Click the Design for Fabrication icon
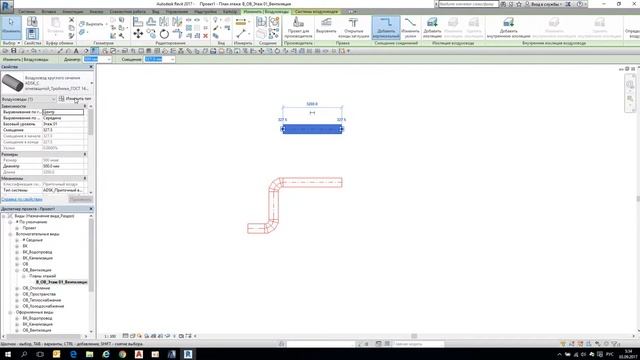This screenshot has width=640, height=360. pyautogui.click(x=298, y=27)
